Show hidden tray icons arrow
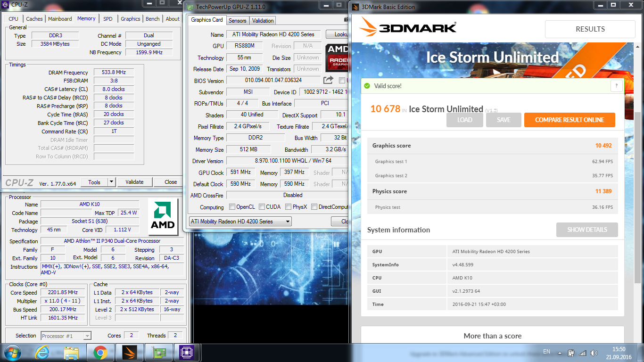This screenshot has width=644, height=362. pyautogui.click(x=560, y=352)
